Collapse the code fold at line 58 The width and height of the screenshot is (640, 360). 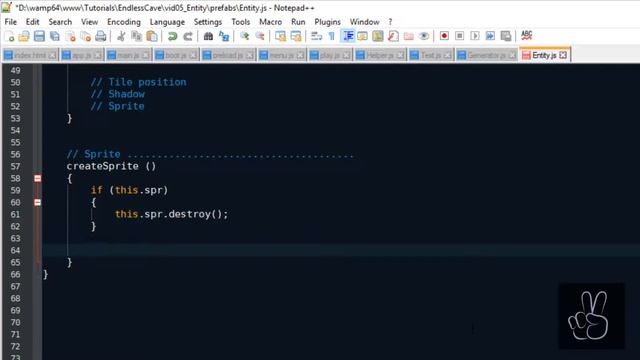tap(38, 178)
